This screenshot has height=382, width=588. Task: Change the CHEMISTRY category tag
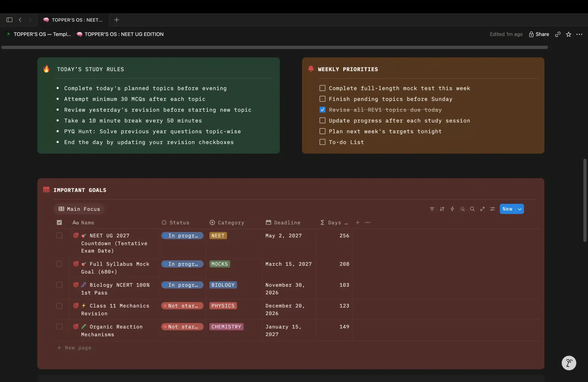click(x=226, y=326)
